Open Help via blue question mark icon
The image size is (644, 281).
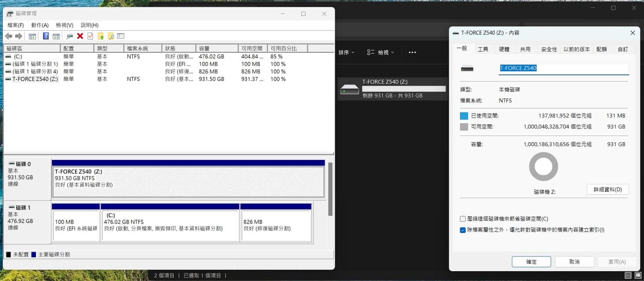pyautogui.click(x=46, y=36)
